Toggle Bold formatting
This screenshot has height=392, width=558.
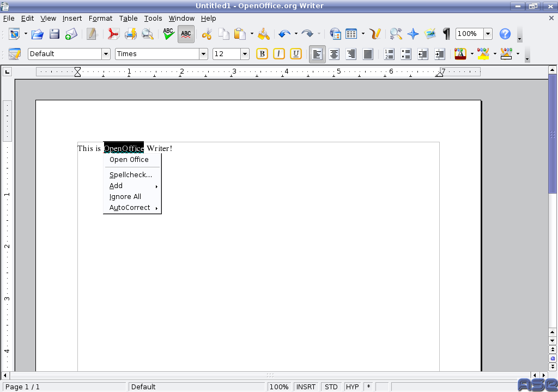click(x=262, y=54)
